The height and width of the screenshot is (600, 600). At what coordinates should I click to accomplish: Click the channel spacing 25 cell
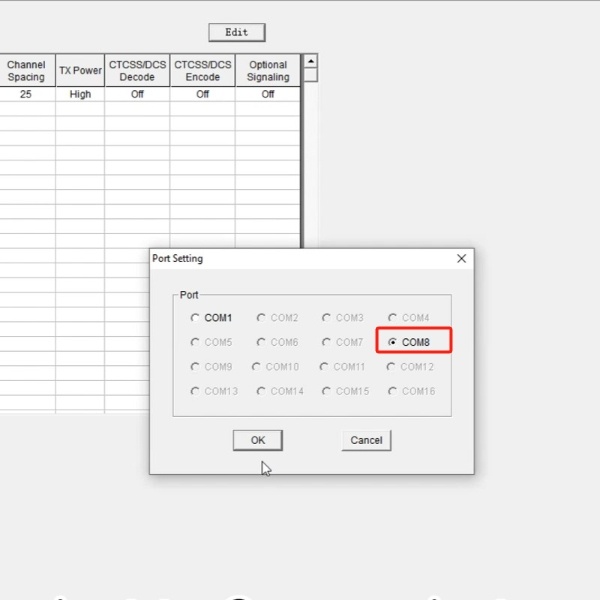point(27,94)
